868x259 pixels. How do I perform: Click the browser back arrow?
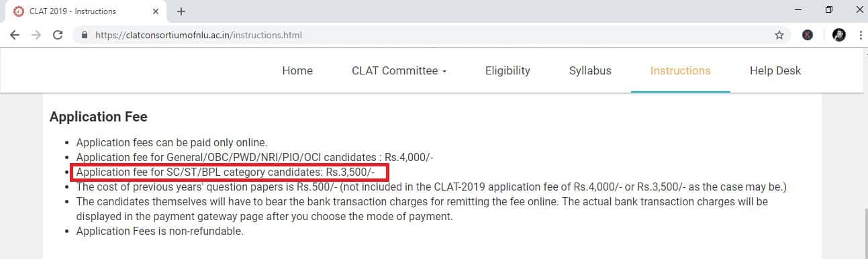15,35
